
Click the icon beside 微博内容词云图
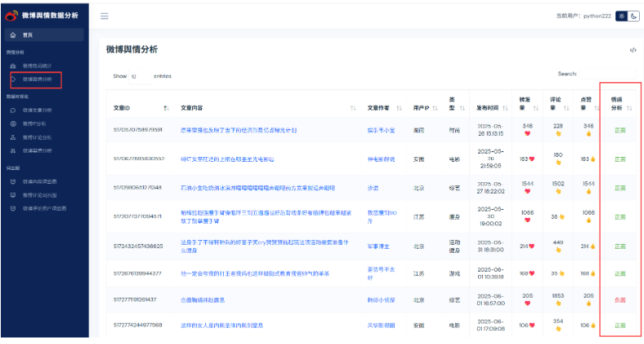click(13, 181)
